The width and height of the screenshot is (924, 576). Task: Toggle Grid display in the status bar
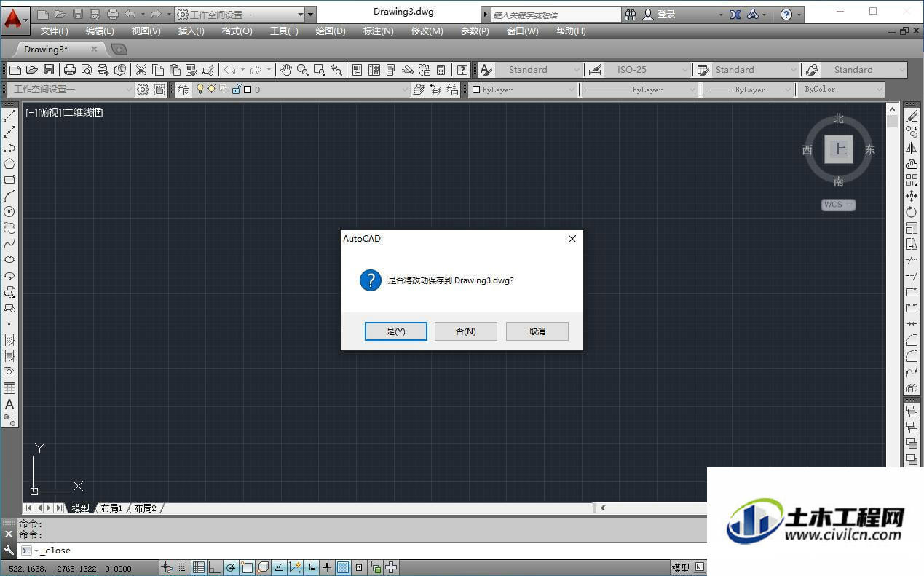tap(199, 568)
